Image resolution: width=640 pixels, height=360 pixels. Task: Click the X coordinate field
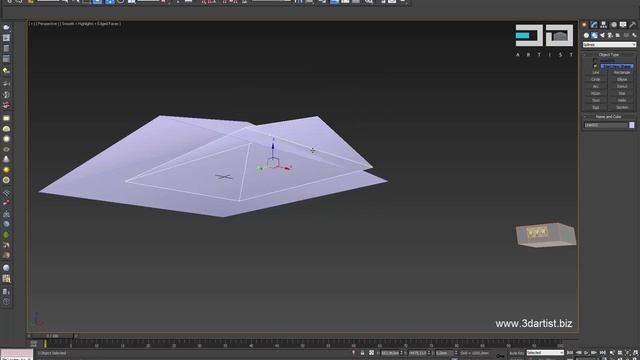[x=390, y=353]
